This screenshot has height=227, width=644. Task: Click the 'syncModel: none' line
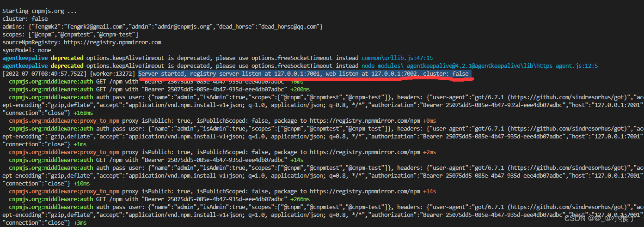pos(26,50)
